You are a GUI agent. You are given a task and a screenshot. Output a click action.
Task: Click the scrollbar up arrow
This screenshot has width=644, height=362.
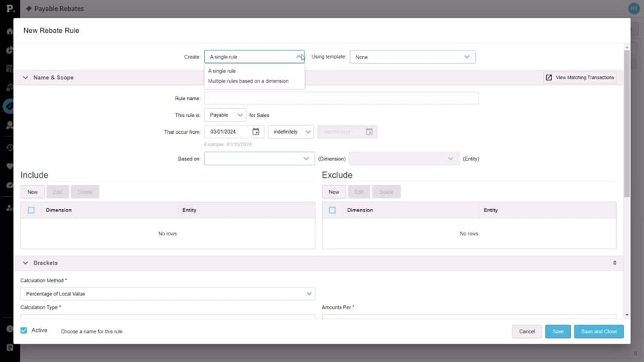626,48
